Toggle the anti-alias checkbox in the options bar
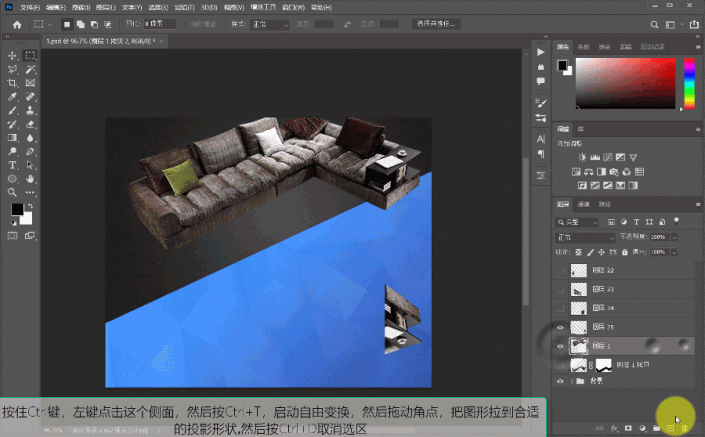 tap(184, 24)
